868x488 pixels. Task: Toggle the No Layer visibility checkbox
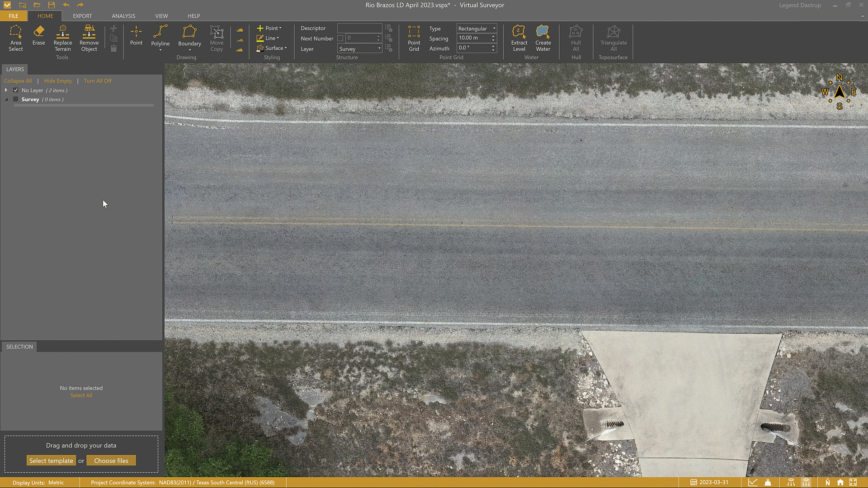point(15,90)
